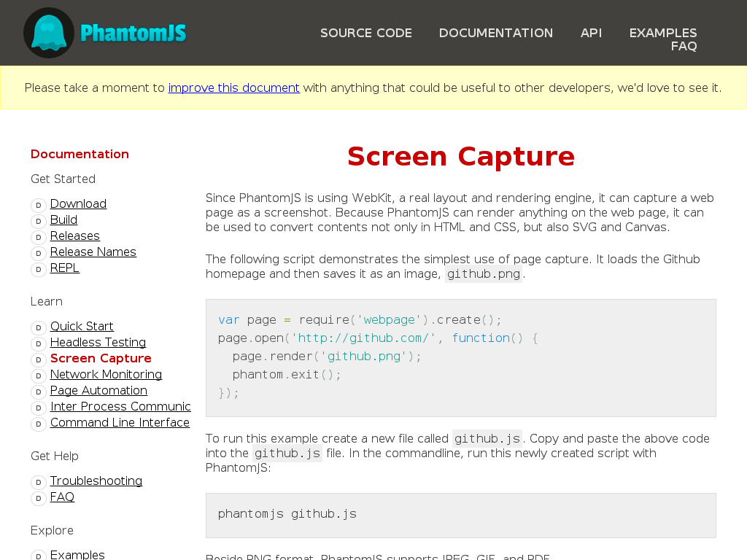Open the Troubleshooting link
Viewport: 747px width, 560px height.
coord(96,481)
